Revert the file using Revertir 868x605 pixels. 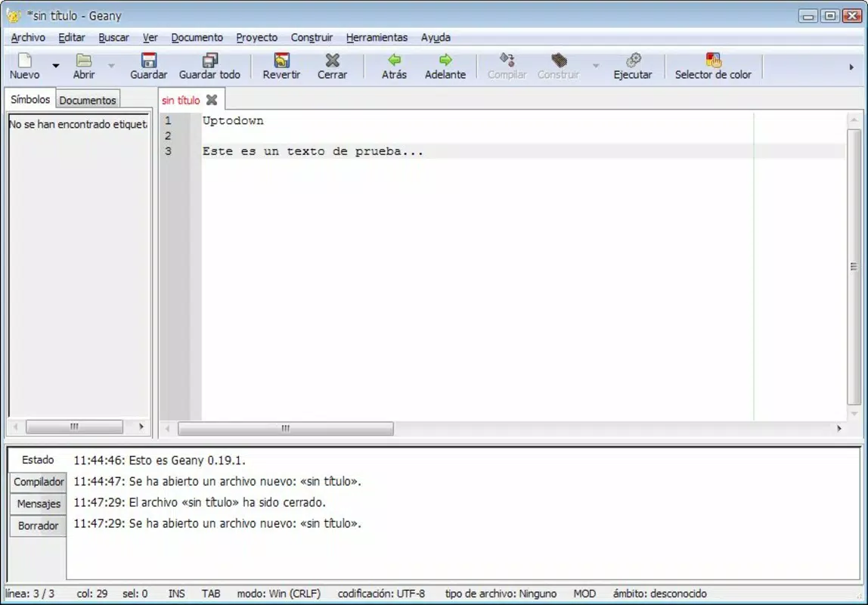tap(281, 66)
